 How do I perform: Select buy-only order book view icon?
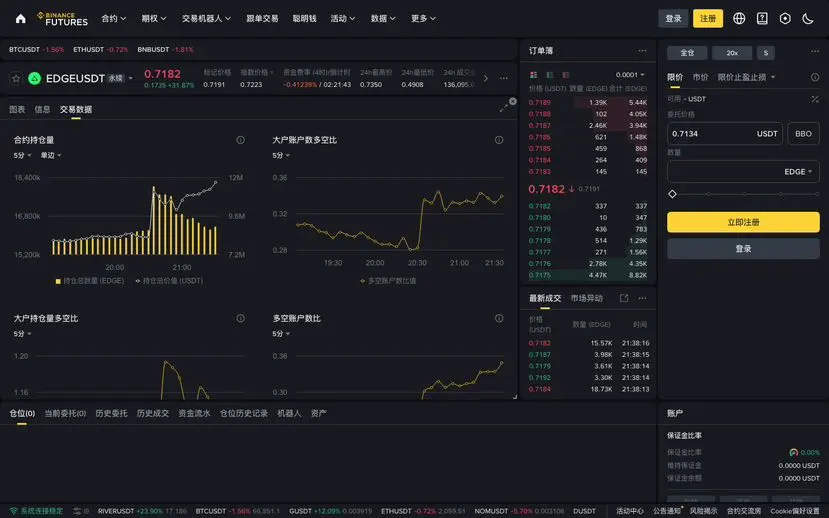pyautogui.click(x=550, y=75)
